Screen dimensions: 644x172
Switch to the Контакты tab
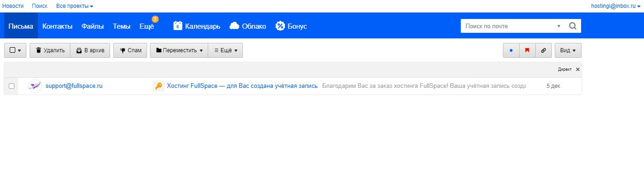(x=57, y=26)
